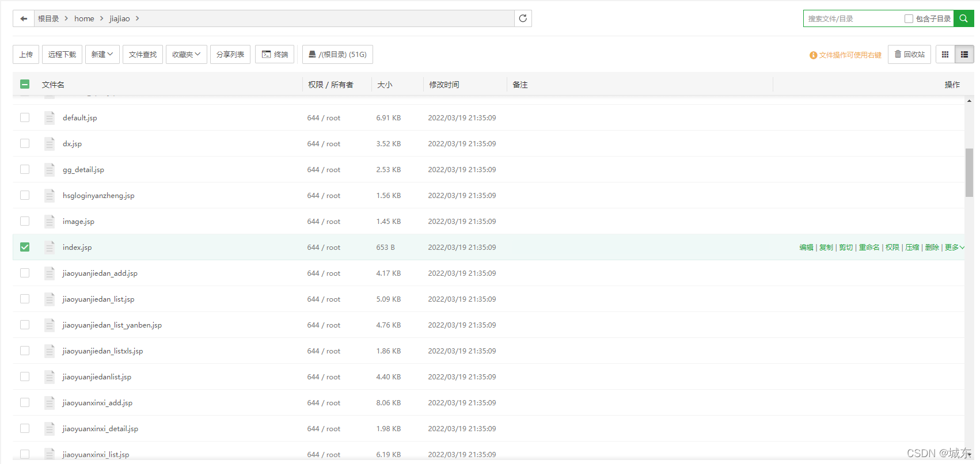Click file icon of jiaoyuanjiedanlist.jsp
The width and height of the screenshot is (980, 464).
50,376
